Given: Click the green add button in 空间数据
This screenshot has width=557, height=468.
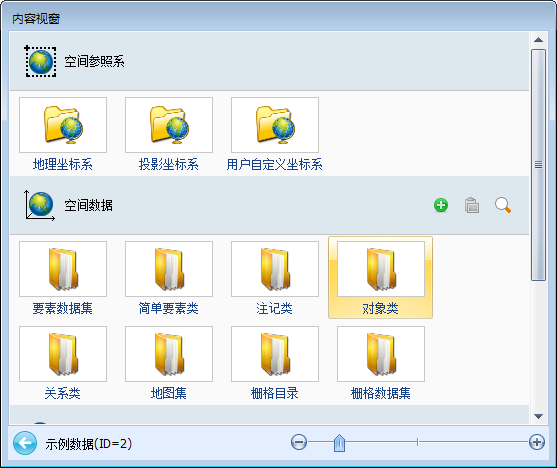Looking at the screenshot, I should 441,205.
